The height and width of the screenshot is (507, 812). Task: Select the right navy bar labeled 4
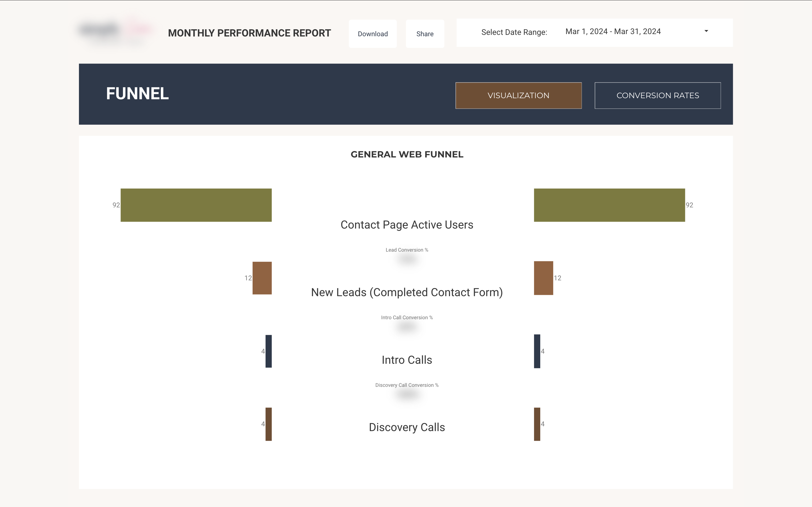[x=537, y=351]
